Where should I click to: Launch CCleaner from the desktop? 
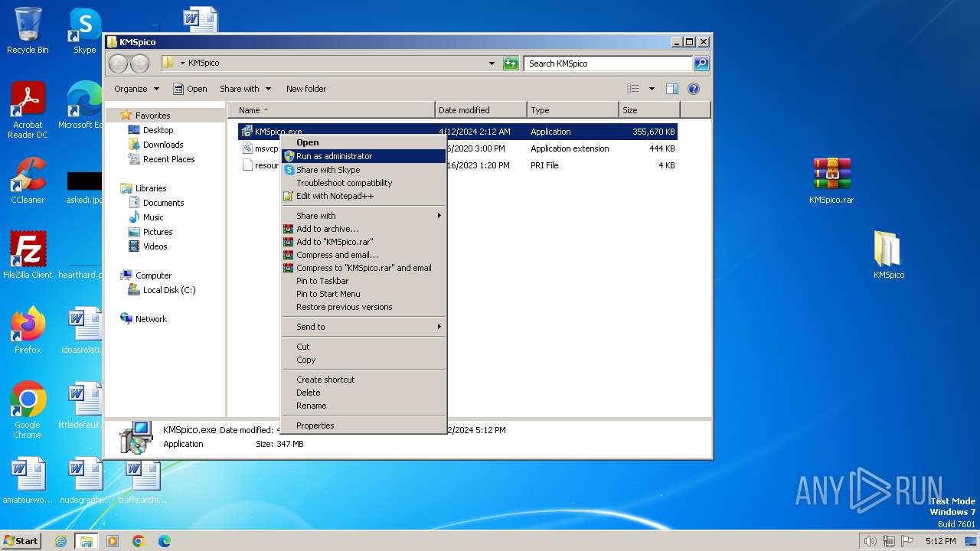pyautogui.click(x=28, y=181)
